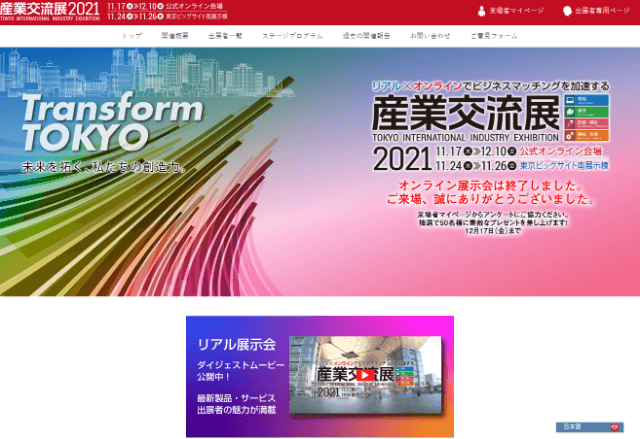Screen dimensions: 640x439
Task: Open the visitor My Page link (来場者マイページ)
Action: [517, 11]
